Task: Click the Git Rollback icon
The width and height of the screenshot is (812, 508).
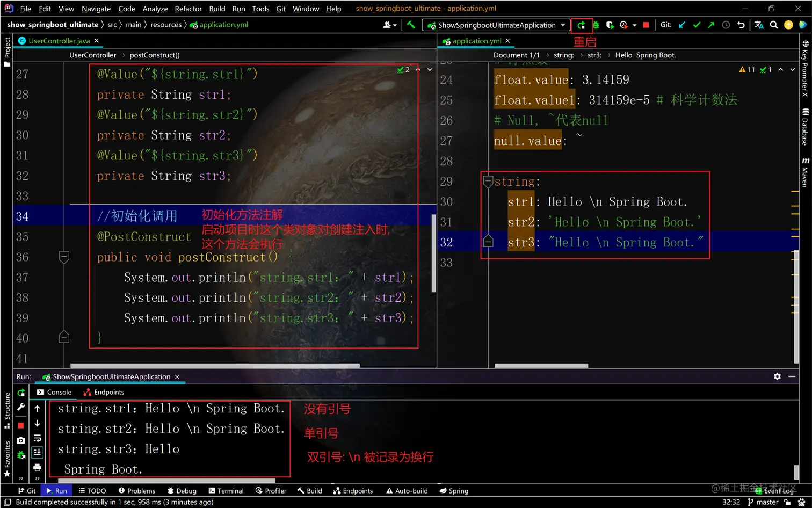Action: point(741,25)
